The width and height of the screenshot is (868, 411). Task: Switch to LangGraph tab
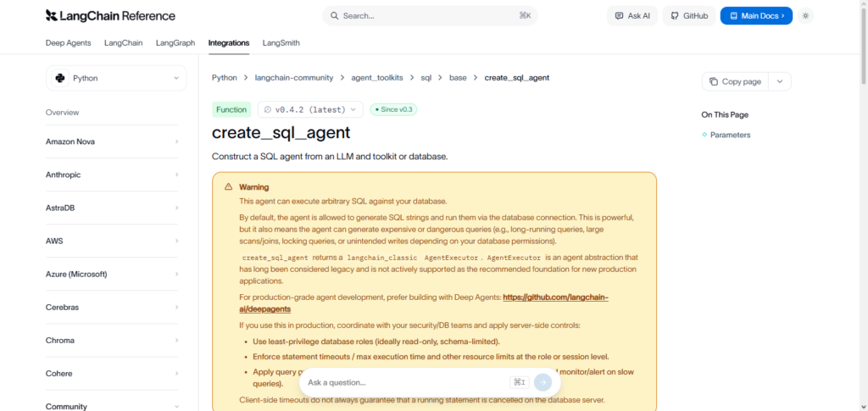pyautogui.click(x=175, y=42)
